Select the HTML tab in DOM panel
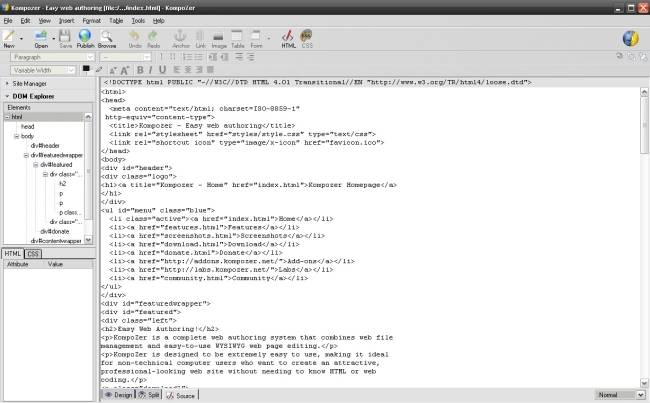Screen dimensions: 650x403 pos(12,254)
